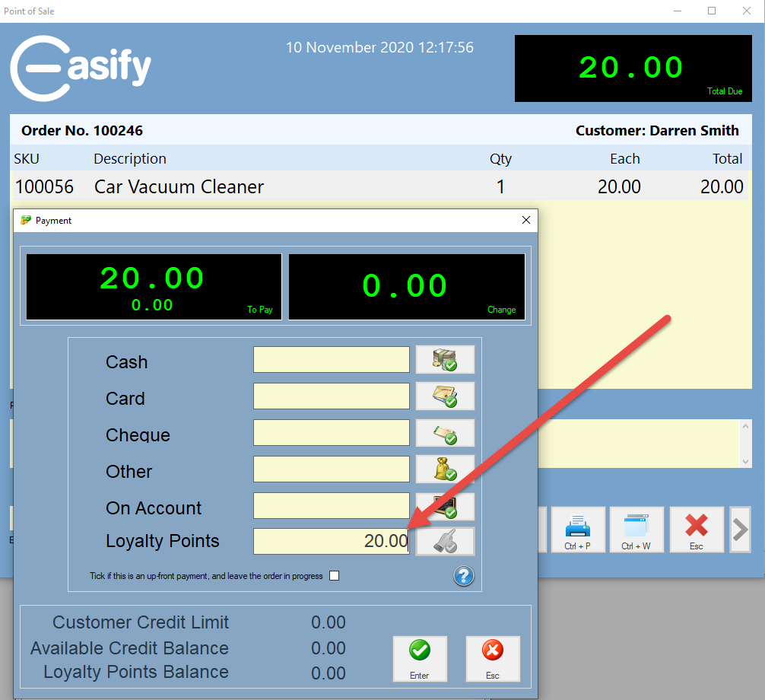Click the Other payment money bag icon
The image size is (765, 700).
(445, 469)
